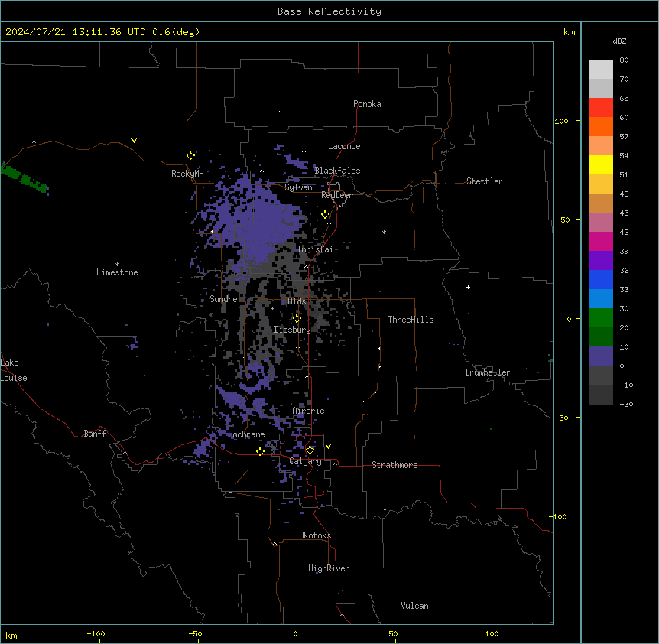Click the Lacombe city label
The width and height of the screenshot is (659, 644).
pyautogui.click(x=344, y=146)
